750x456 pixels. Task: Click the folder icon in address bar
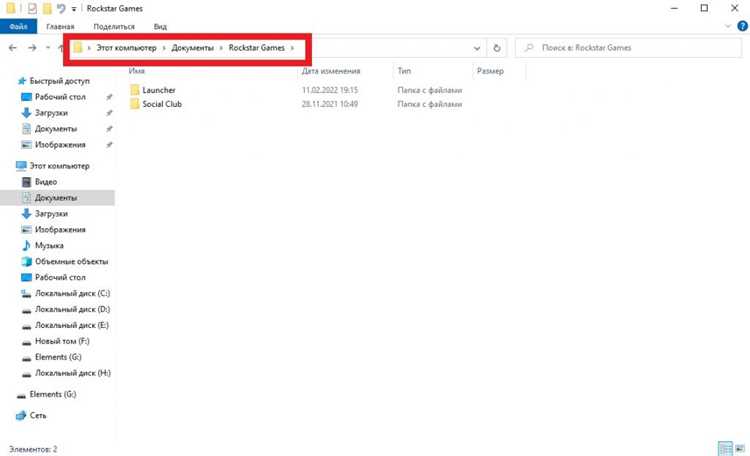click(77, 47)
